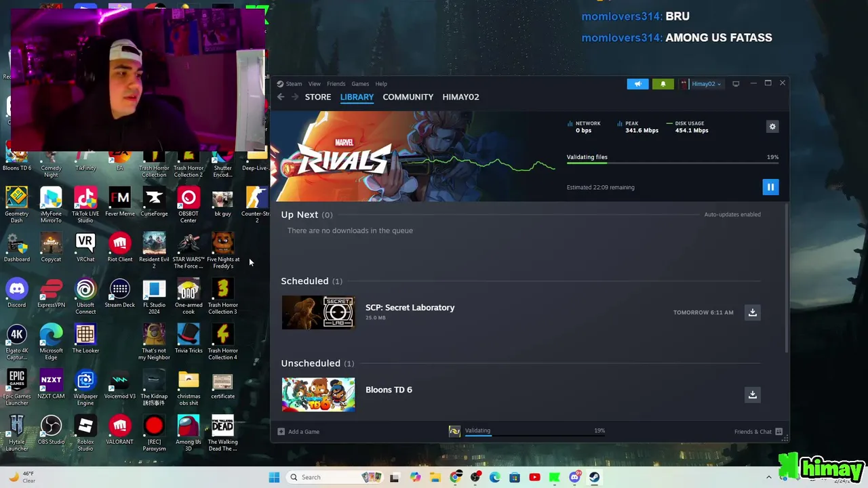The image size is (868, 488).
Task: Click the Bloons TD 6 title
Action: 389,390
